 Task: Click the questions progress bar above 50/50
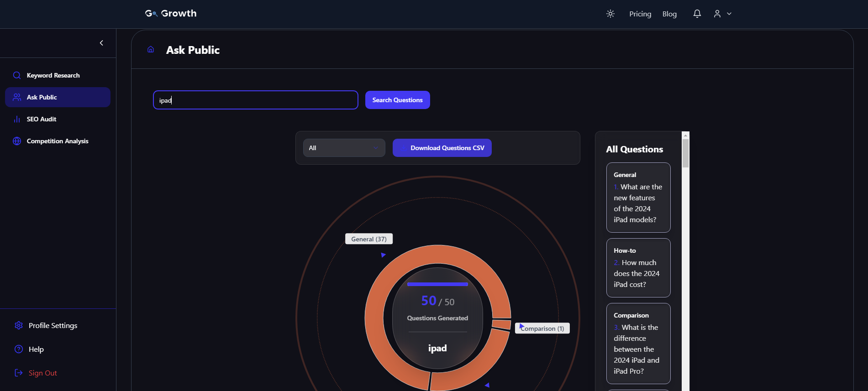pos(437,284)
